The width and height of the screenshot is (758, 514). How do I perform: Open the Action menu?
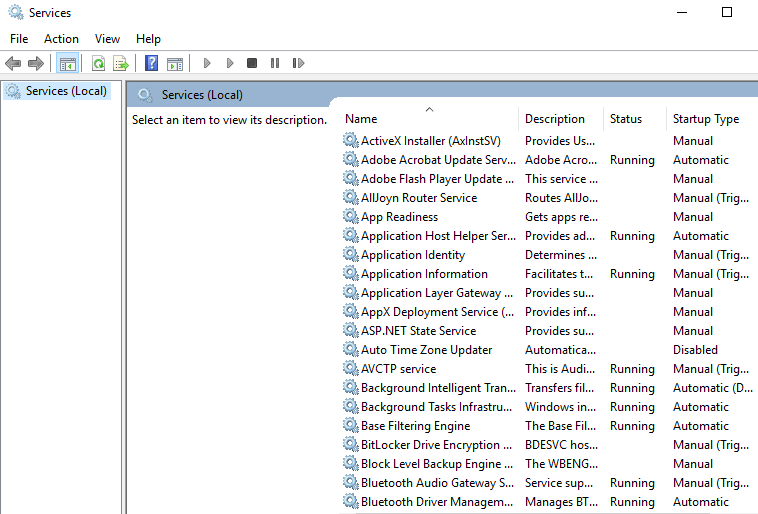click(x=61, y=38)
